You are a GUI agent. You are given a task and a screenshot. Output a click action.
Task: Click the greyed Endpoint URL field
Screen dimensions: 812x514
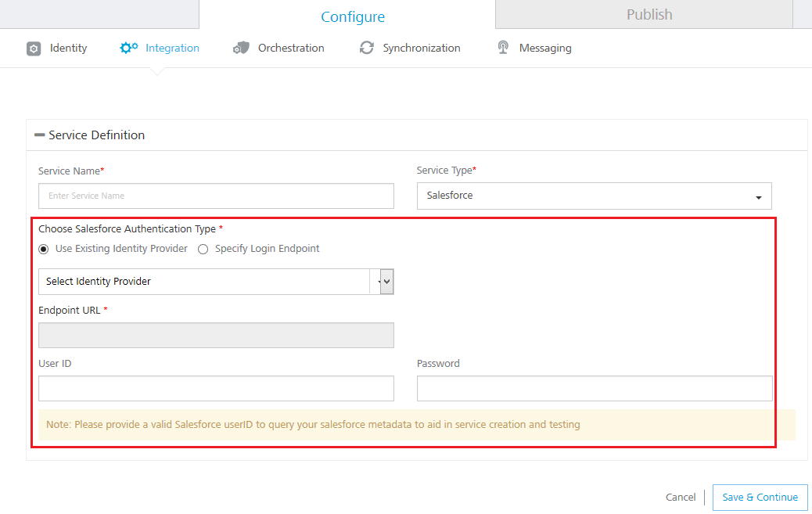[x=216, y=336]
